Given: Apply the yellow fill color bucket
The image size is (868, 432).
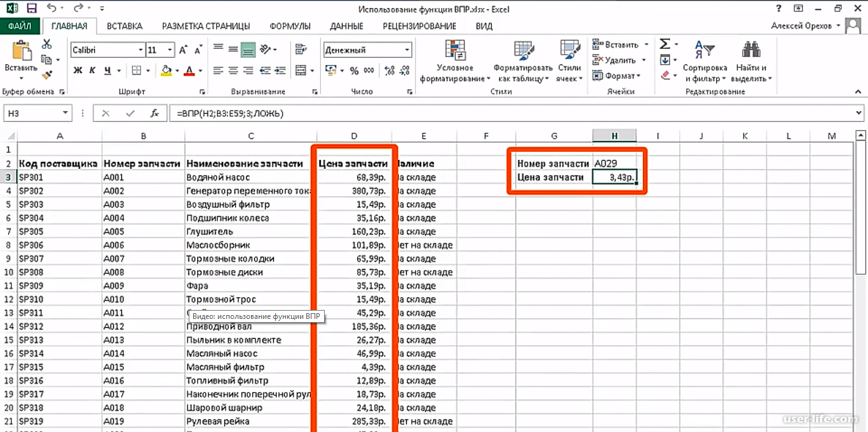Looking at the screenshot, I should point(166,71).
